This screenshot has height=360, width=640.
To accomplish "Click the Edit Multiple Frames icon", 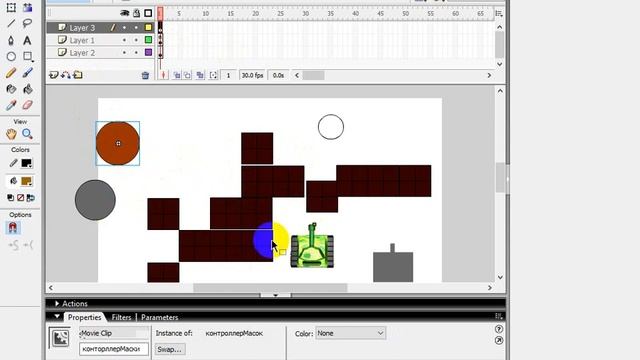I will (x=200, y=75).
